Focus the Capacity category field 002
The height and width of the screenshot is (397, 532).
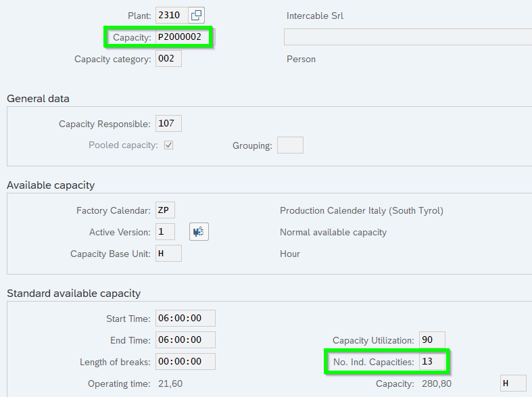[x=168, y=59]
